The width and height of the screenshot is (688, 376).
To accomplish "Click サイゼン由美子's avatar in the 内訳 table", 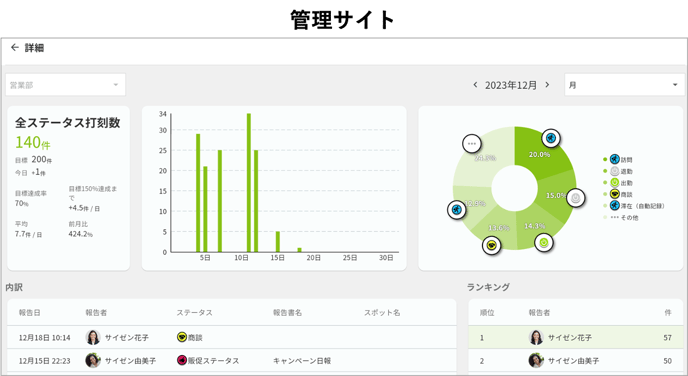I will tap(93, 360).
